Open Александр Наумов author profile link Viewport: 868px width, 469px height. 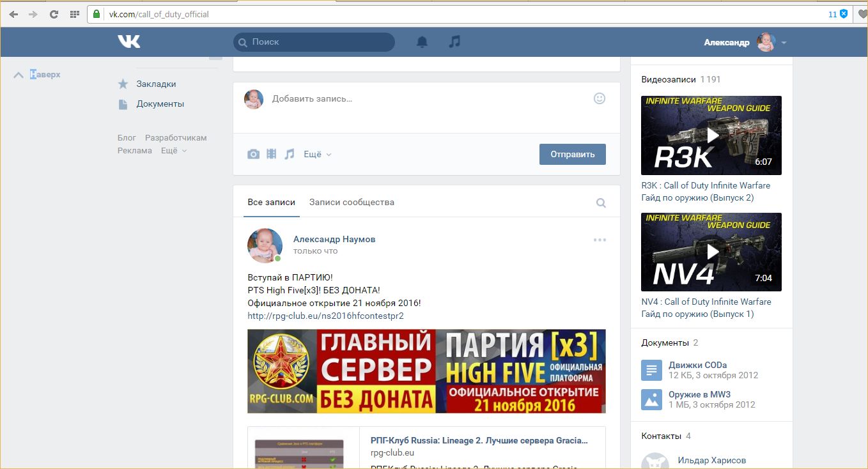334,239
